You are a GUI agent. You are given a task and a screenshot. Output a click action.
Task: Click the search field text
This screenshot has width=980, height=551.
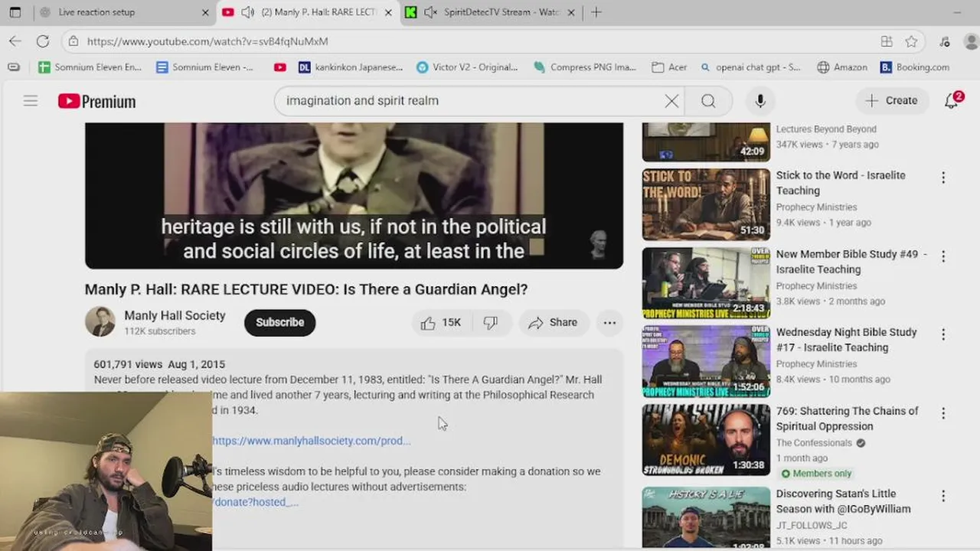coord(362,101)
